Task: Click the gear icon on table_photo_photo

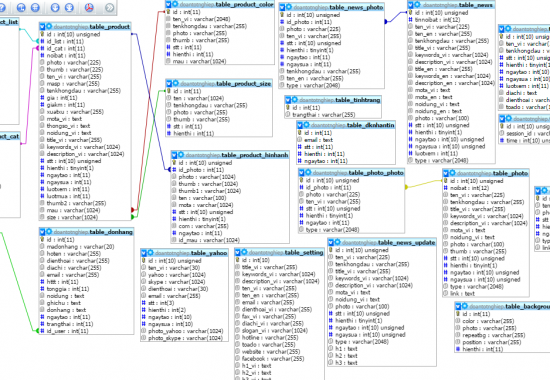Action: click(308, 172)
